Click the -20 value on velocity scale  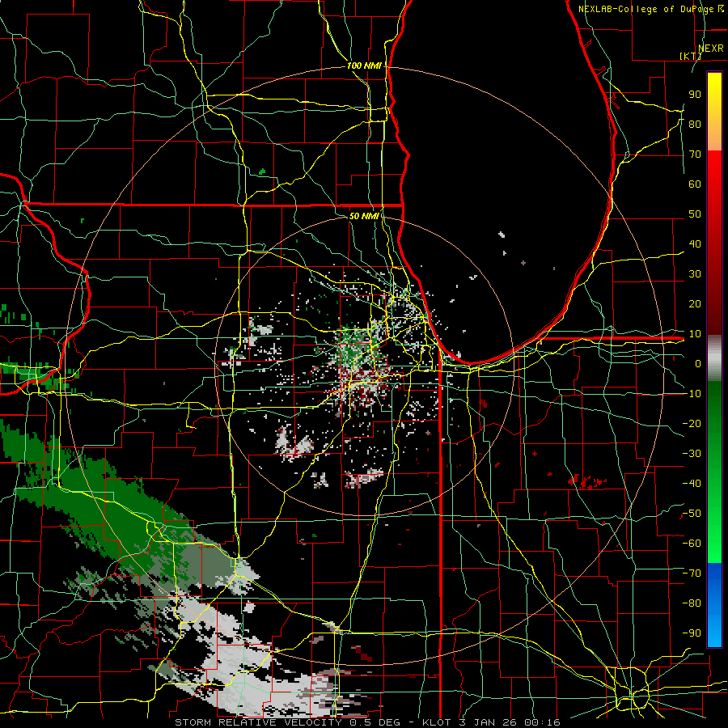tap(692, 423)
